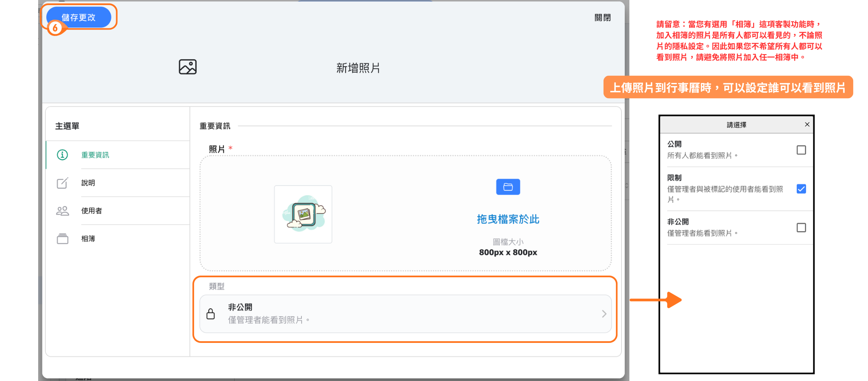Click the photo preview thumbnail
Image resolution: width=868 pixels, height=381 pixels.
[303, 214]
